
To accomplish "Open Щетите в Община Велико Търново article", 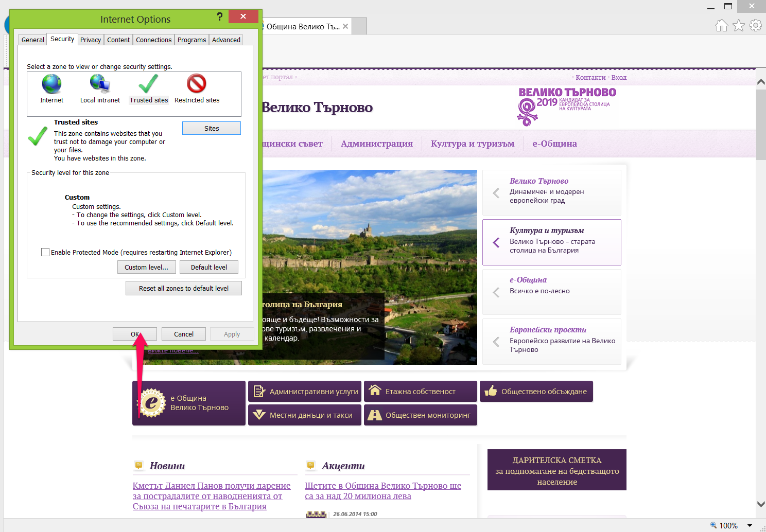I will click(x=383, y=491).
